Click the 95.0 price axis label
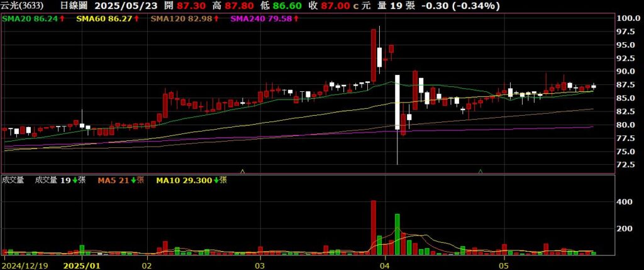Screen dimensions: 644x270 pyautogui.click(x=626, y=45)
